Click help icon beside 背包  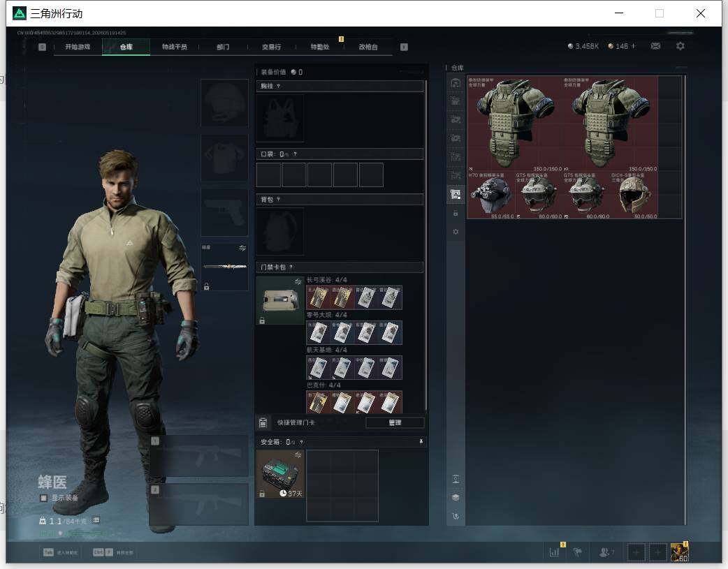click(x=278, y=200)
